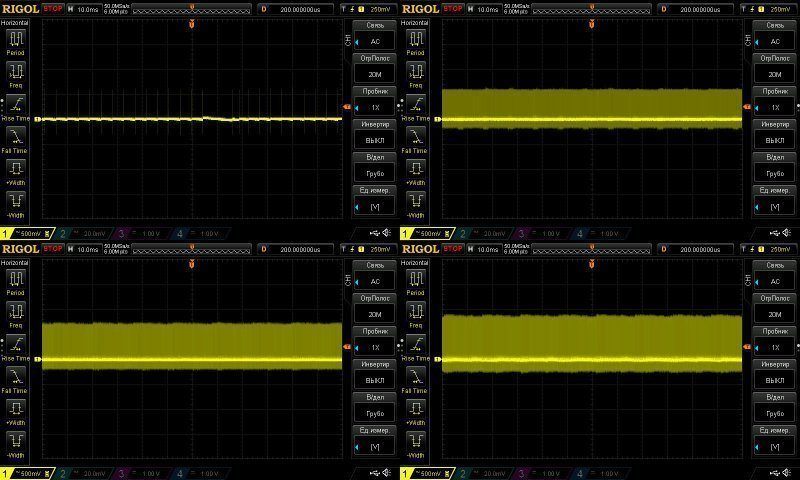
Task: Toggle ОгрПолос 20M limit in bottom-left capture
Action: tap(374, 309)
